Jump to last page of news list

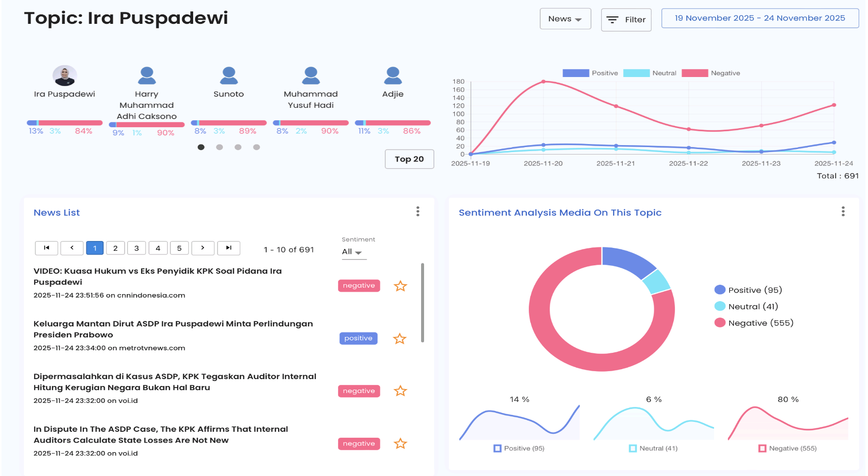pyautogui.click(x=229, y=248)
